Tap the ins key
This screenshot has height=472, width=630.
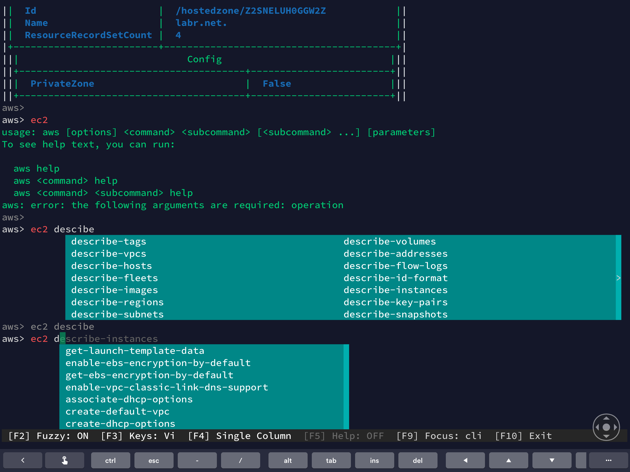coord(374,460)
